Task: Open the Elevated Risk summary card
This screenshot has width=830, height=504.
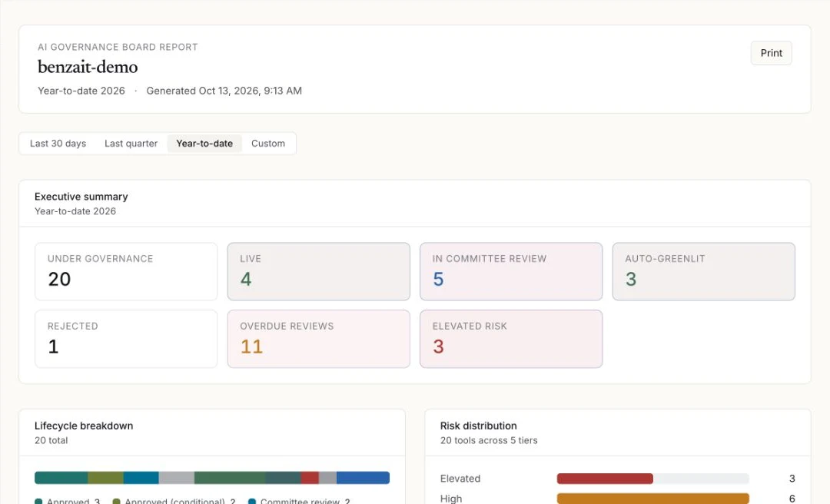Action: coord(511,339)
